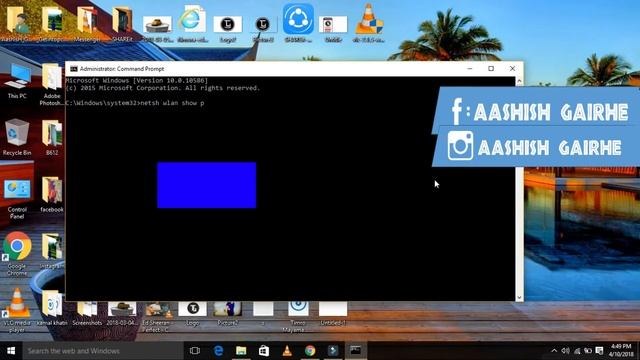This screenshot has width=640, height=360.
Task: Select the SHAREit folder with door thumbnail
Action: tap(122, 24)
